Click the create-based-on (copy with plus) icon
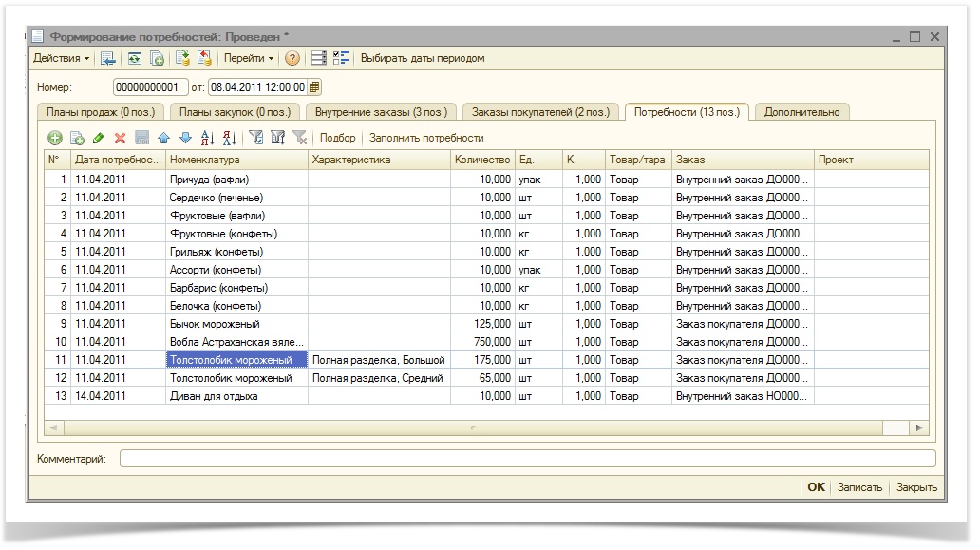 [157, 59]
